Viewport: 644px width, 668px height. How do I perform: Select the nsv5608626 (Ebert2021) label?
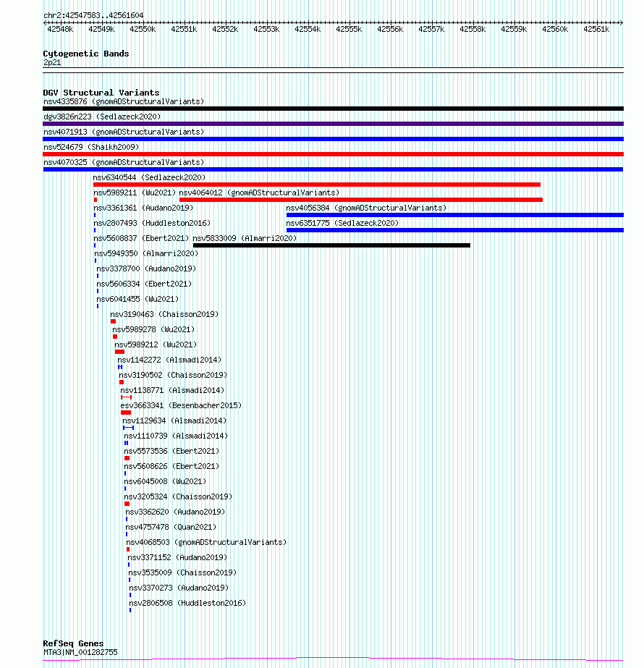point(171,466)
